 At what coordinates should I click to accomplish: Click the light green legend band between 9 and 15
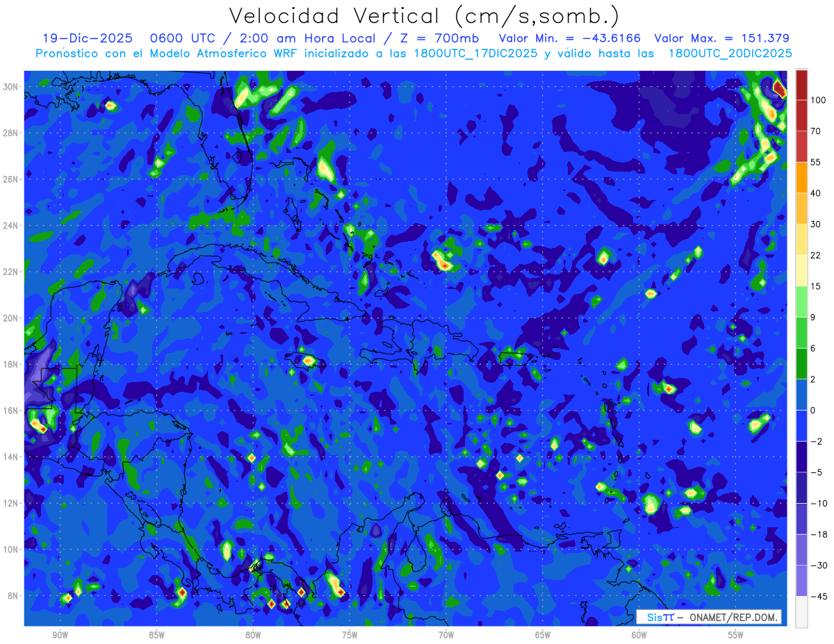tap(801, 302)
